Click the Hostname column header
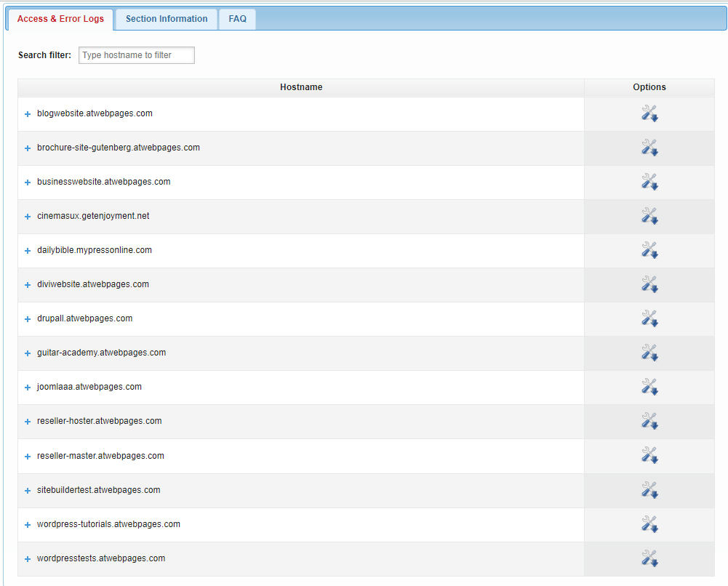The image size is (728, 586). [300, 87]
